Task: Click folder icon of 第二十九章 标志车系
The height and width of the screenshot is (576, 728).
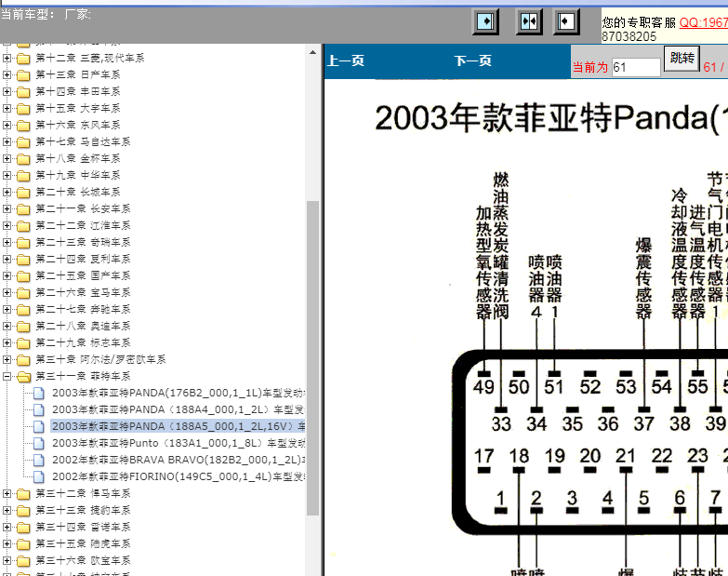Action: tap(23, 342)
